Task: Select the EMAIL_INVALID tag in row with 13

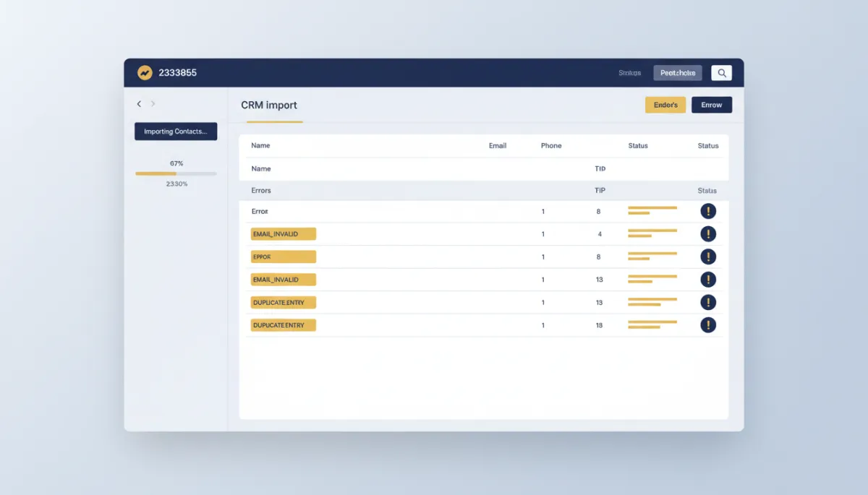Action: pyautogui.click(x=284, y=280)
